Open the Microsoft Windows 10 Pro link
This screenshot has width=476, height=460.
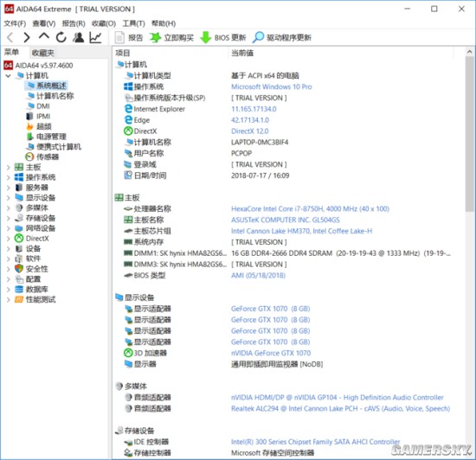(272, 86)
